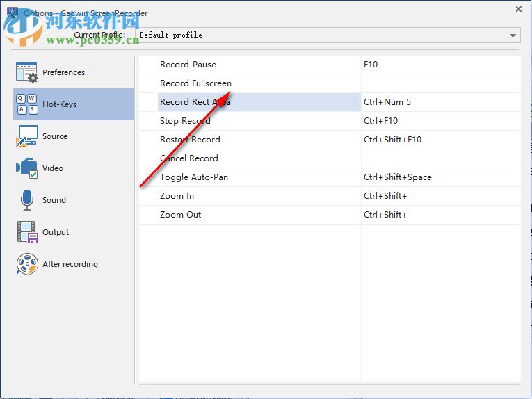
Task: Edit the empty Record Fullscreen hotkey cell
Action: point(441,83)
